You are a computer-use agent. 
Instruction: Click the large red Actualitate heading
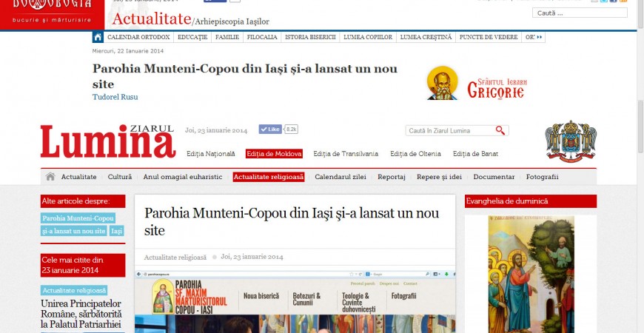tap(152, 18)
